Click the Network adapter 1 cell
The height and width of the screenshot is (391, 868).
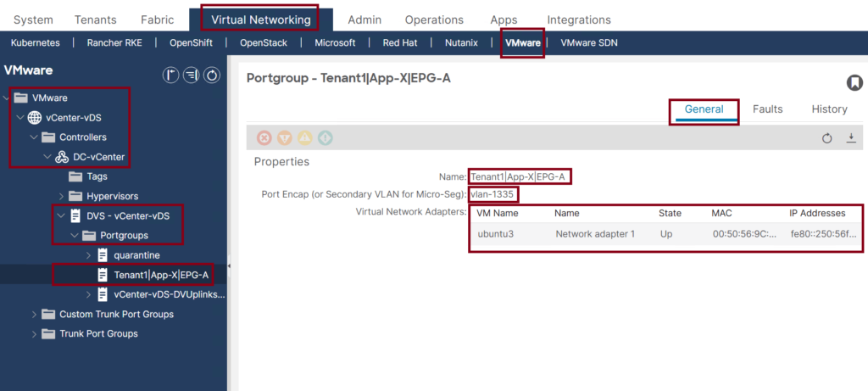[595, 234]
